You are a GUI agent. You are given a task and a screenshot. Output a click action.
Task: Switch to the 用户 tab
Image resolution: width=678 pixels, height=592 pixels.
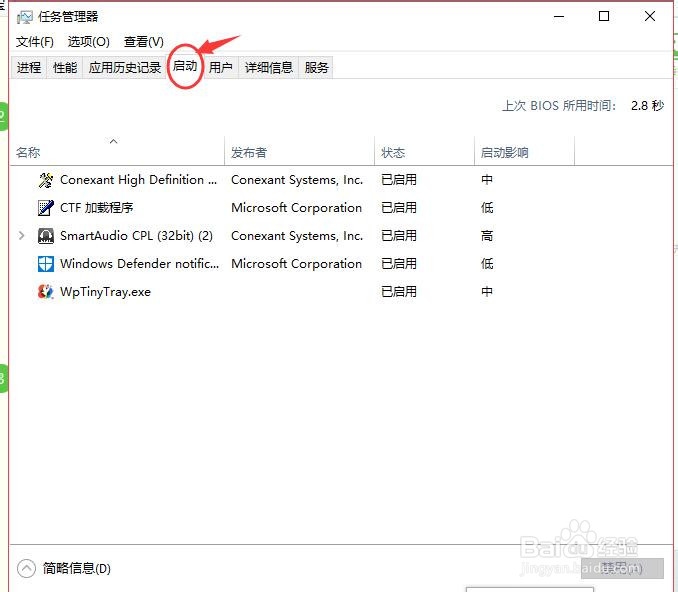[x=221, y=67]
